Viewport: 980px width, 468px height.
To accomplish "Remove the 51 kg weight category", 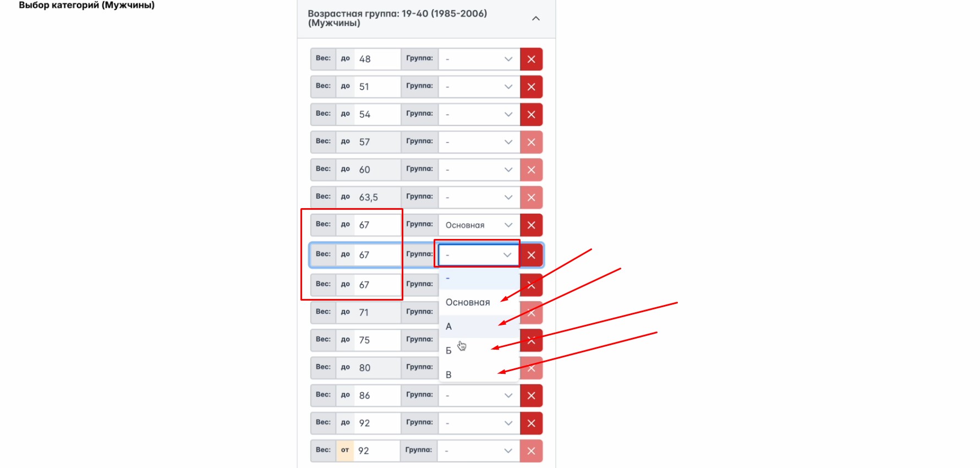I will 531,87.
